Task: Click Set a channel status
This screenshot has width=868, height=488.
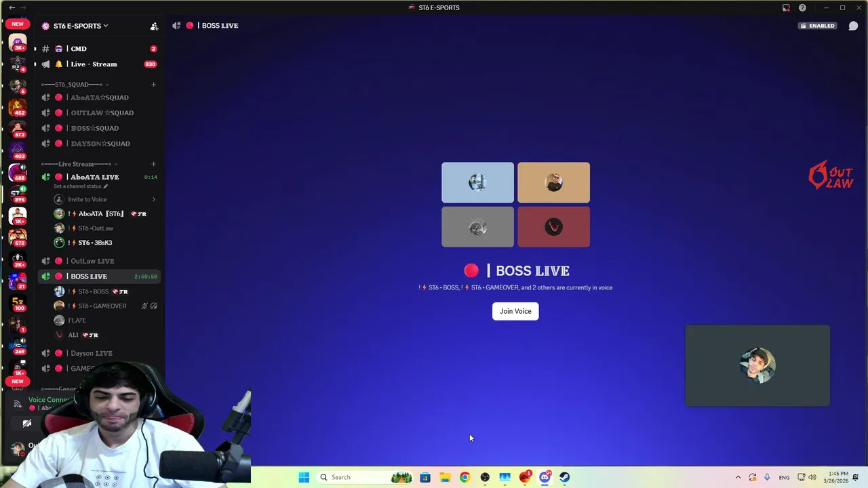Action: click(81, 186)
